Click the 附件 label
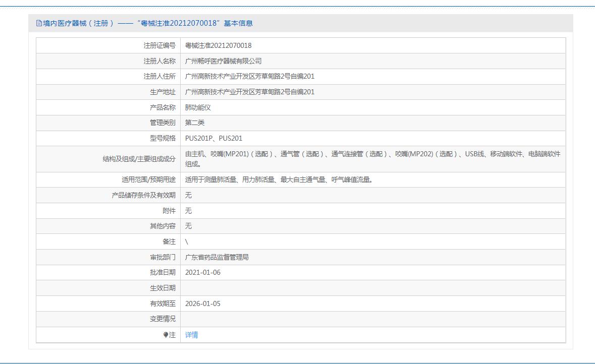The image size is (595, 364). point(169,211)
